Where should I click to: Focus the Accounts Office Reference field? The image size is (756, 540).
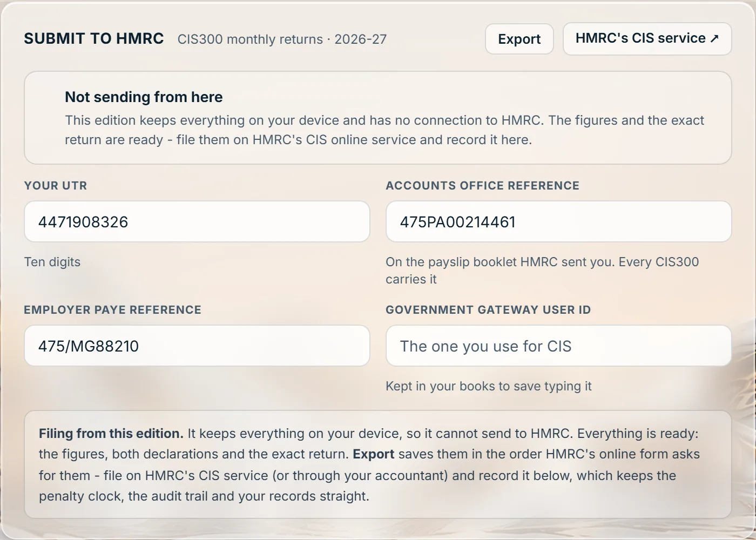coord(559,221)
